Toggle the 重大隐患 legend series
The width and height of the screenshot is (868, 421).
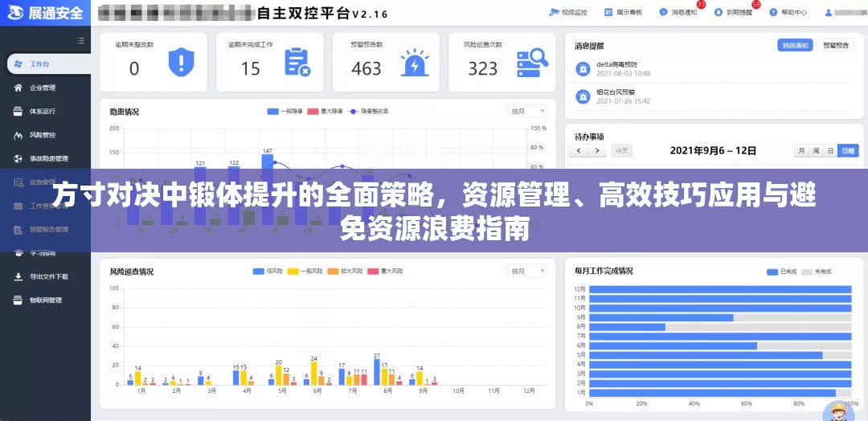click(x=325, y=111)
